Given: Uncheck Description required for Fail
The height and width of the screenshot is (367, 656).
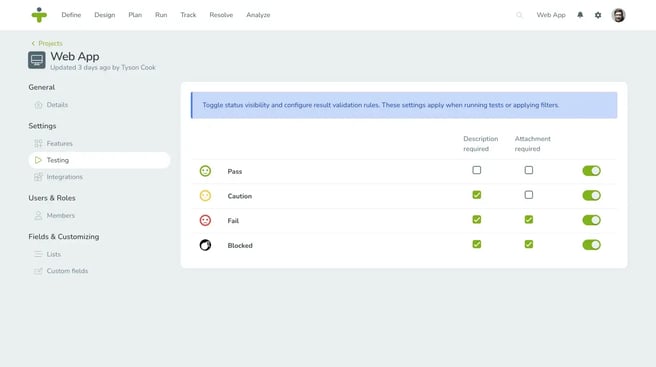Looking at the screenshot, I should 477,219.
